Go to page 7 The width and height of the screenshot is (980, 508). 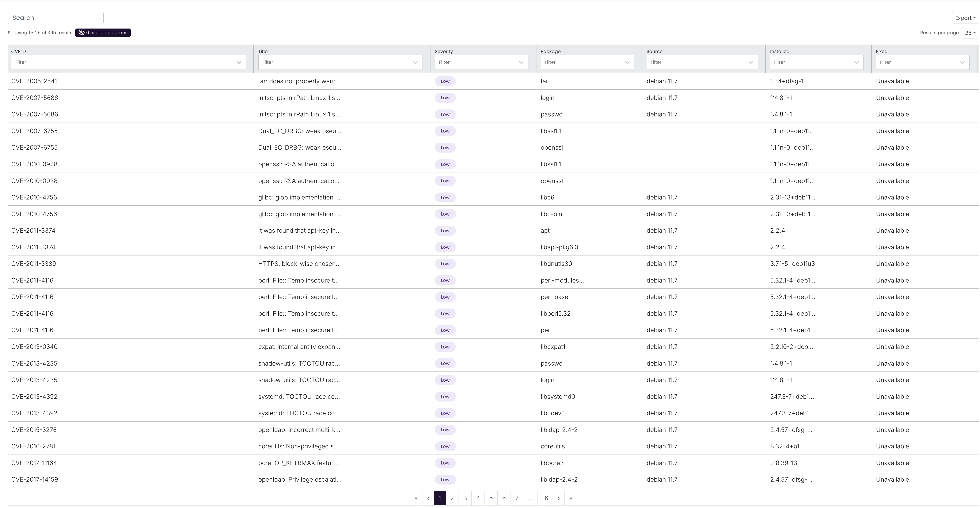pos(517,498)
